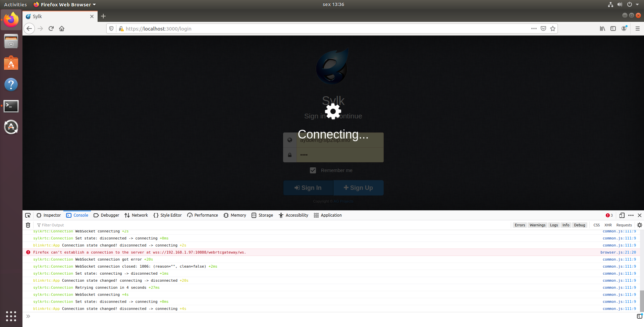
Task: Open Activities overview
Action: click(x=15, y=4)
